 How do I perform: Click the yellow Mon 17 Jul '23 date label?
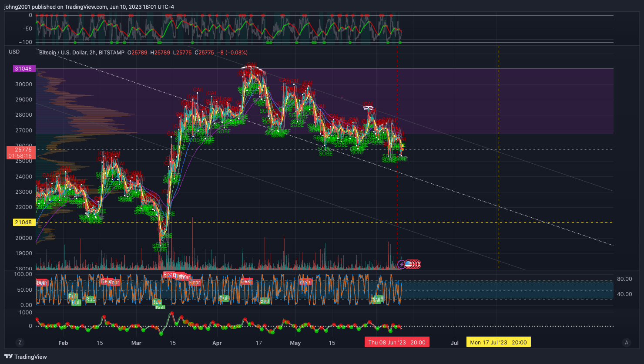[x=499, y=342]
